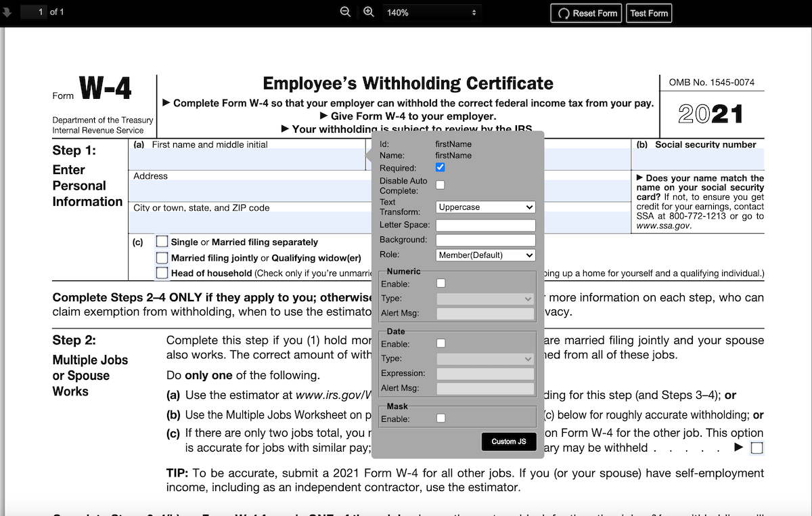
Task: Open the Text Transform dropdown showing Uppercase
Action: 486,207
